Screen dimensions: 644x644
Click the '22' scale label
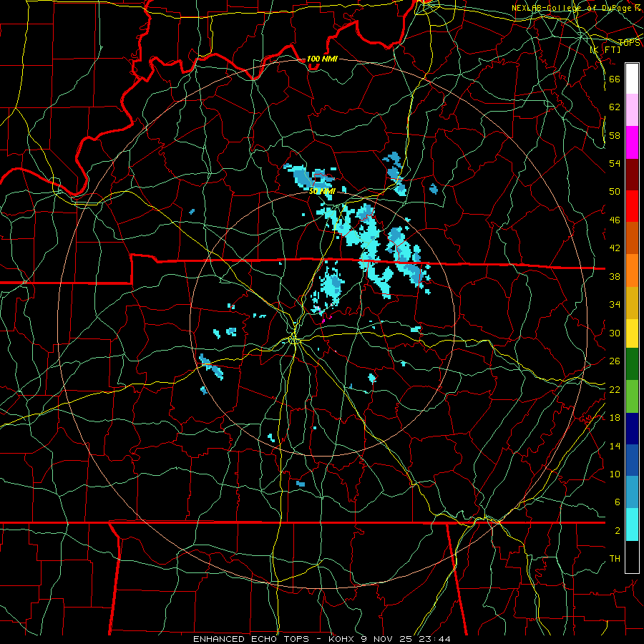(x=615, y=389)
